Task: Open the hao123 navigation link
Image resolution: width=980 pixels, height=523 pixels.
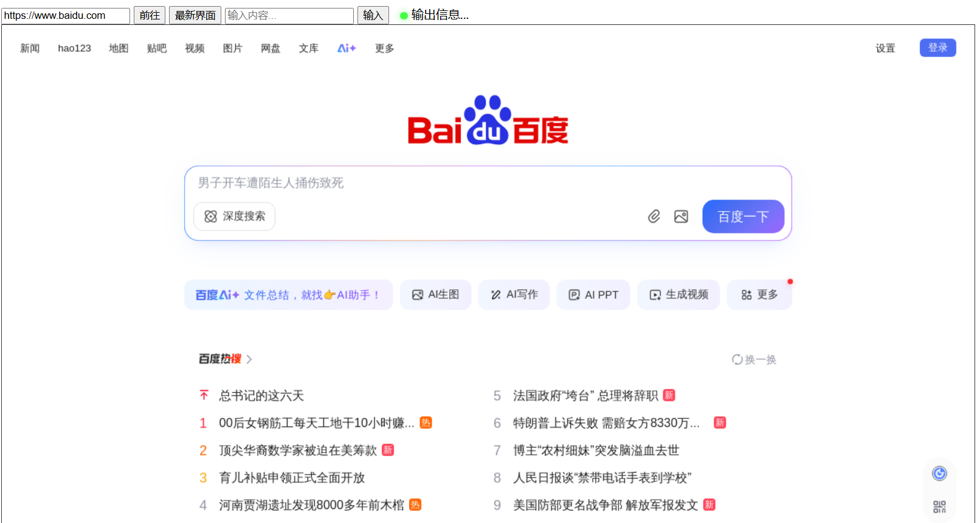Action: click(x=74, y=48)
